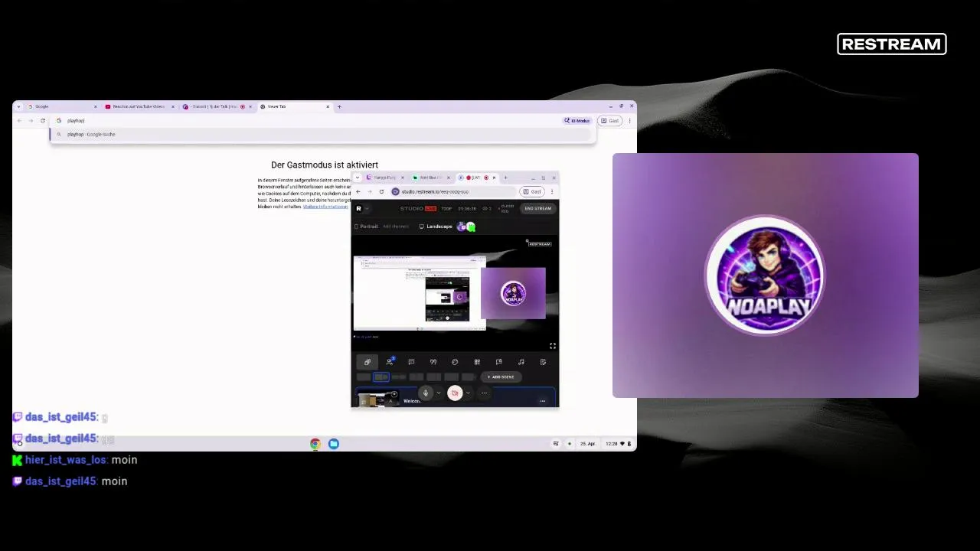Open the captions quote icon in Restream

click(433, 362)
